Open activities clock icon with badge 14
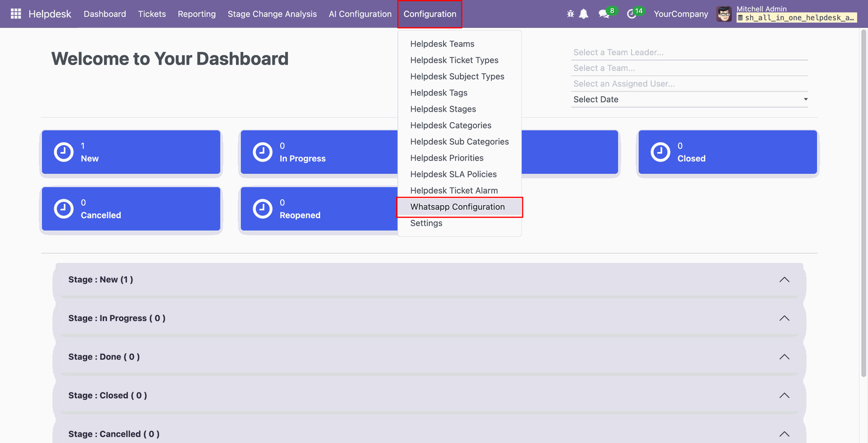 (x=635, y=13)
